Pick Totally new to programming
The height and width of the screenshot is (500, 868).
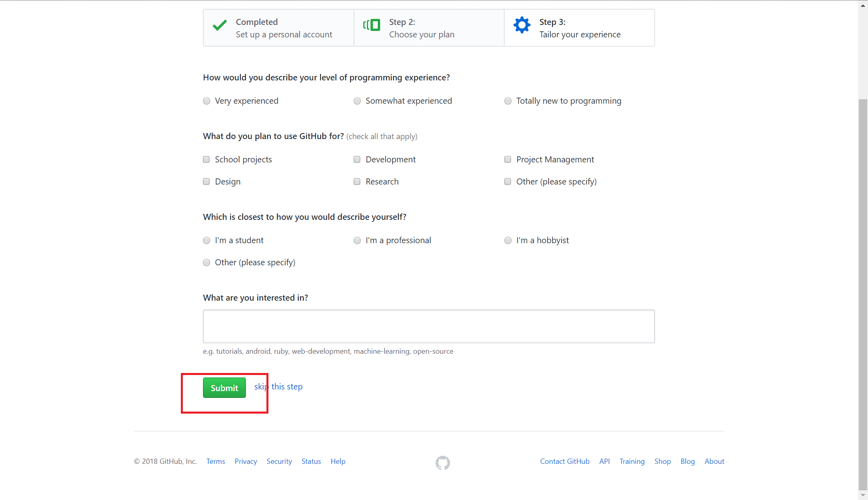click(508, 101)
